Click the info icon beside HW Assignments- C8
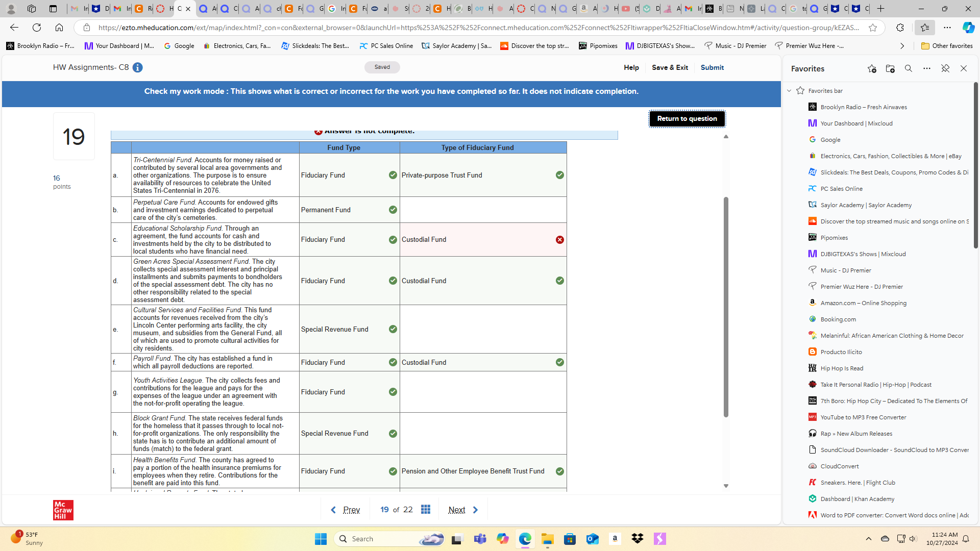Image resolution: width=980 pixels, height=551 pixels. [137, 67]
